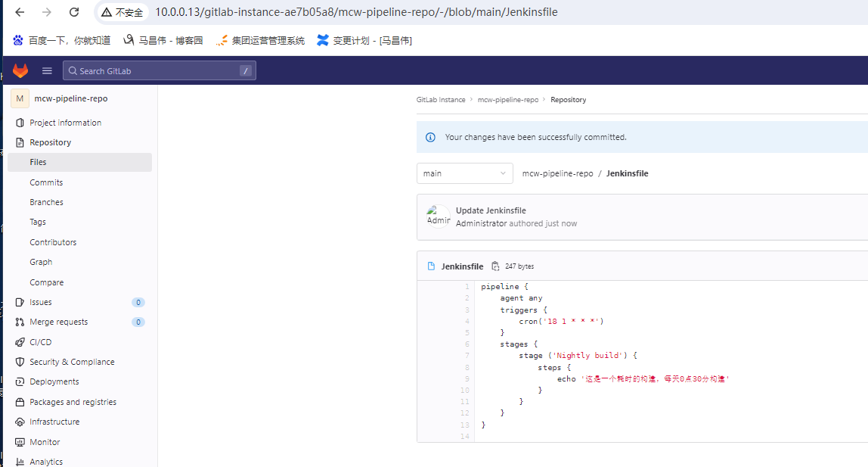This screenshot has width=868, height=467.
Task: Click Jenkinsfile in the file path
Action: click(628, 173)
